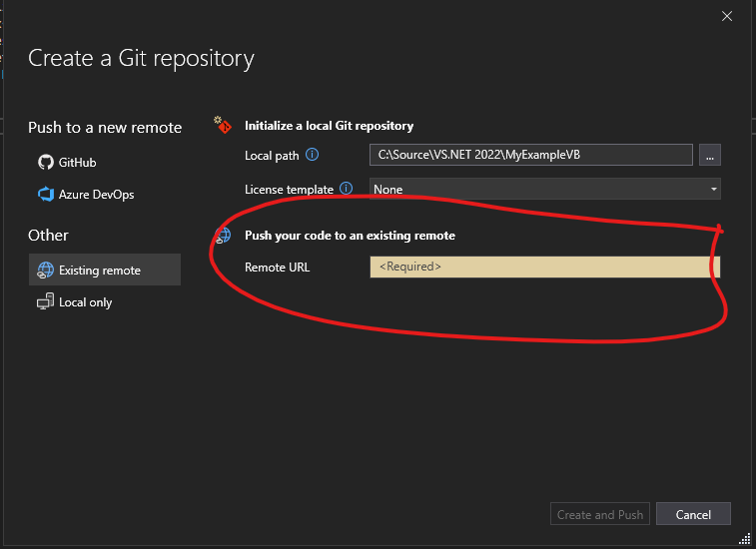Click the Git icon next to Initialize heading
The height and width of the screenshot is (549, 756).
point(224,125)
